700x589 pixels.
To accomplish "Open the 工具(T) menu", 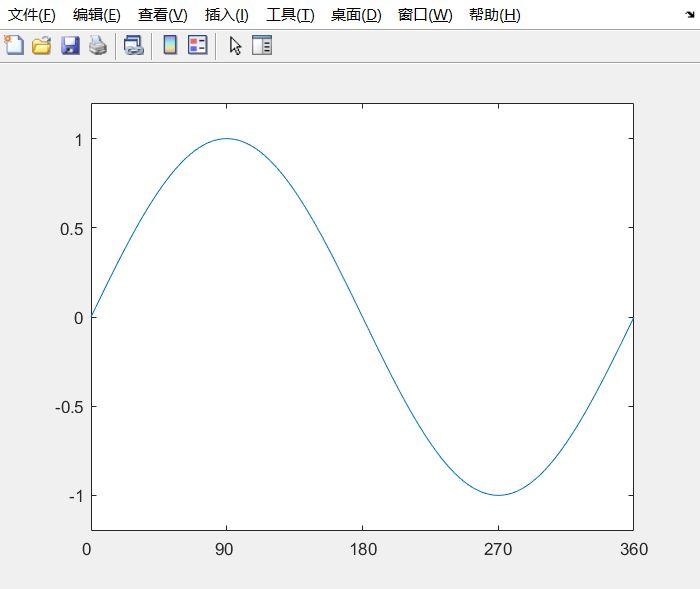I will click(x=290, y=15).
